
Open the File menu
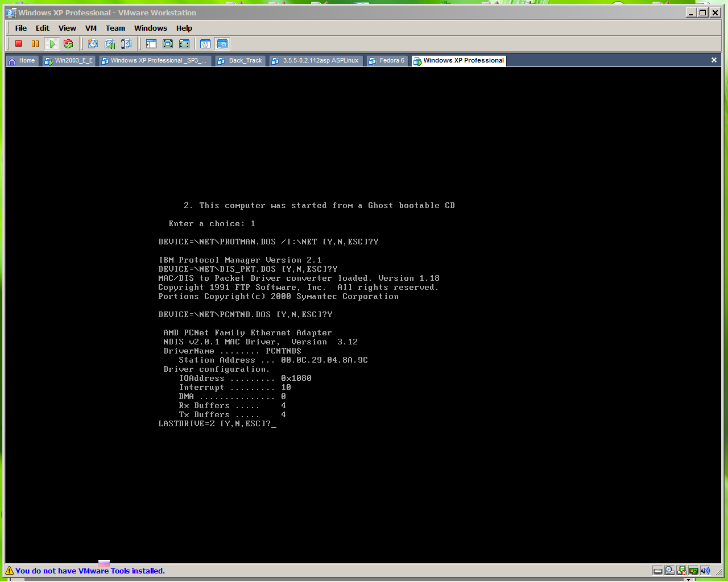21,28
